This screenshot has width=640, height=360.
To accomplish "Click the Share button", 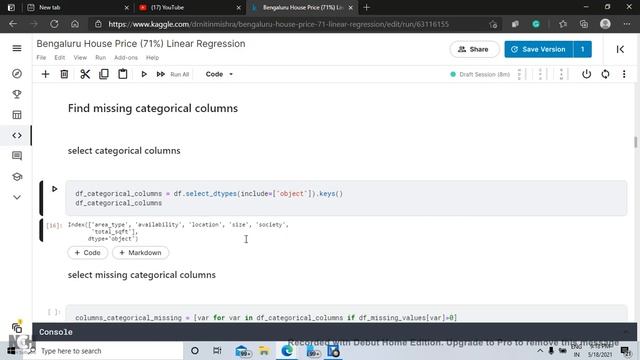I will coord(474,49).
